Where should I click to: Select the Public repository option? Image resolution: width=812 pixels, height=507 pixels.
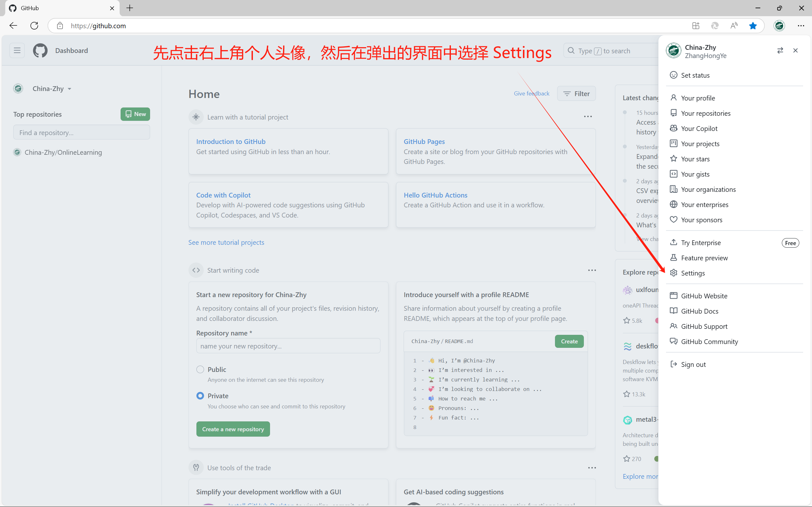point(200,369)
